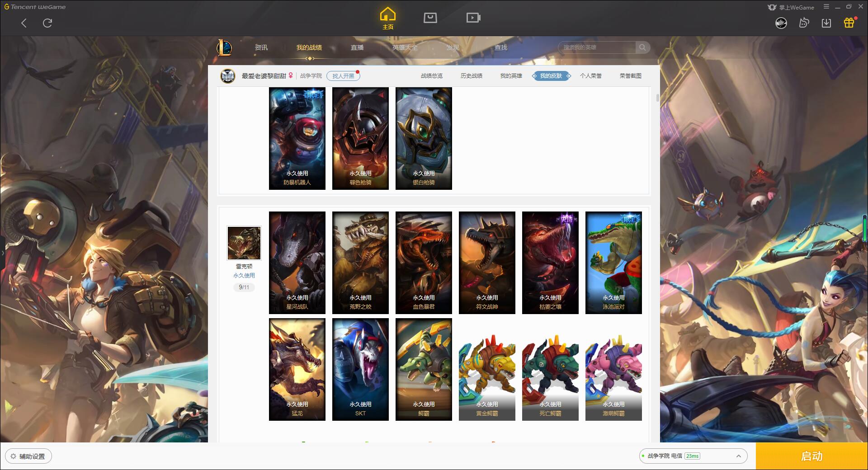
Task: Open the 发现 tab
Action: pos(453,47)
